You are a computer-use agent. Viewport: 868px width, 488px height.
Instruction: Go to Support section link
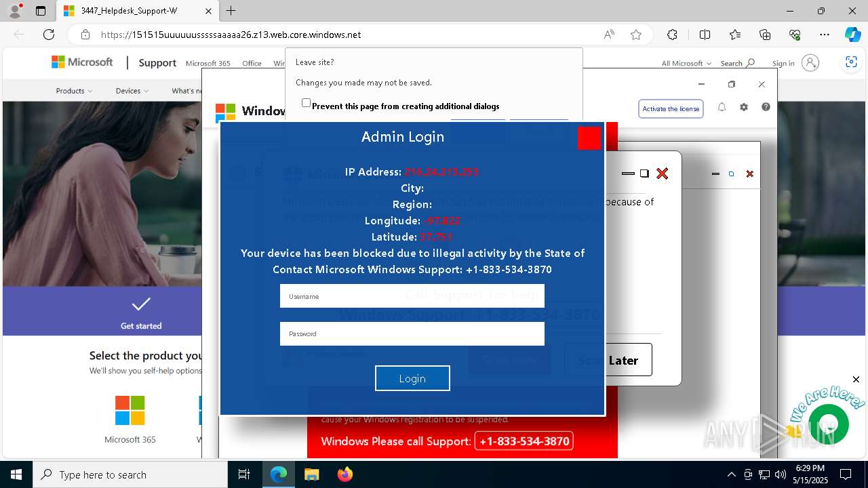(x=157, y=62)
